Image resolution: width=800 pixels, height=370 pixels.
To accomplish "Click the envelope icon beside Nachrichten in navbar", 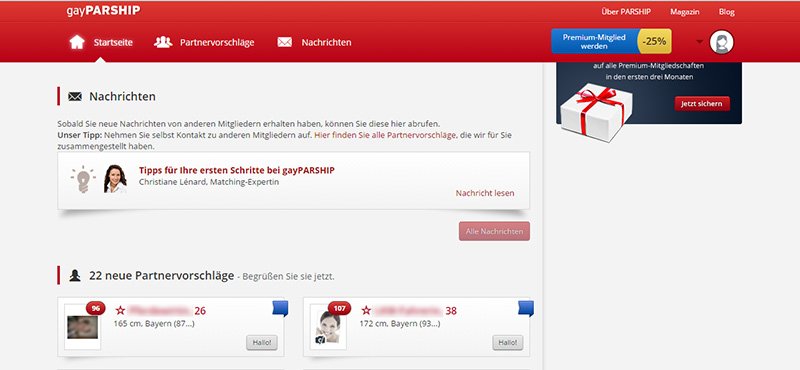I will (x=285, y=42).
